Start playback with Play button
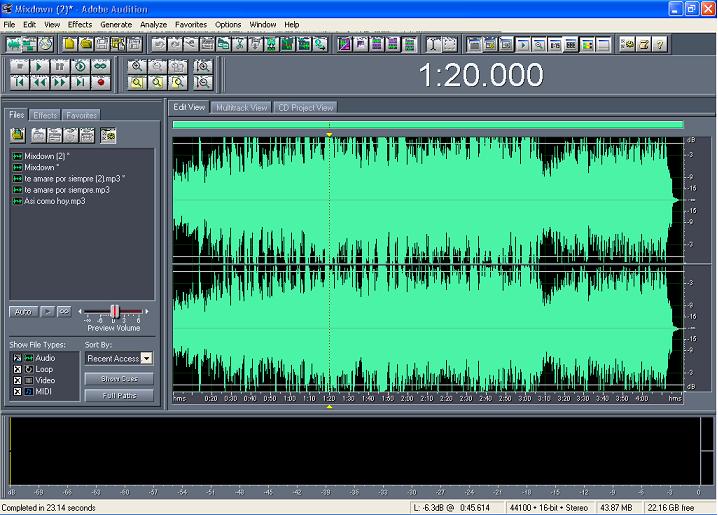The image size is (718, 515). tap(39, 66)
